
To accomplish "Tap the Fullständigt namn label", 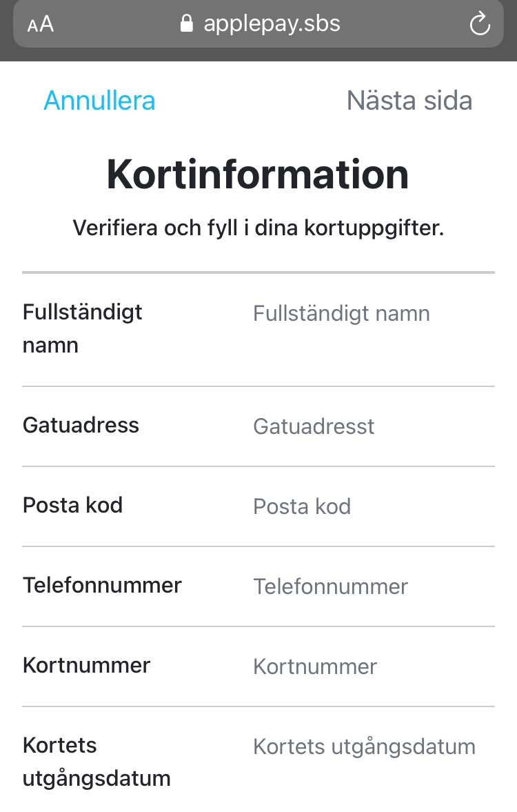I will click(x=82, y=328).
